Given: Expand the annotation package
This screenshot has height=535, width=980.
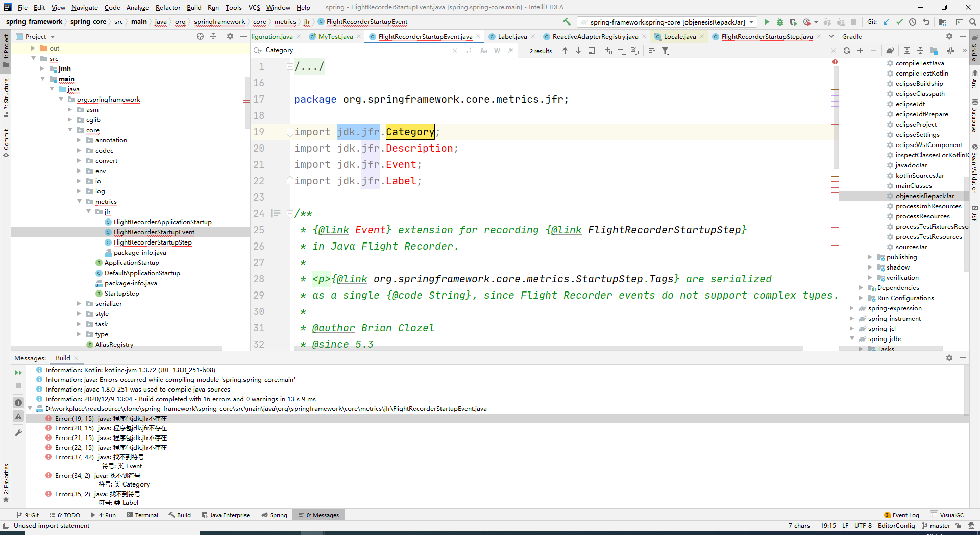Looking at the screenshot, I should [79, 140].
